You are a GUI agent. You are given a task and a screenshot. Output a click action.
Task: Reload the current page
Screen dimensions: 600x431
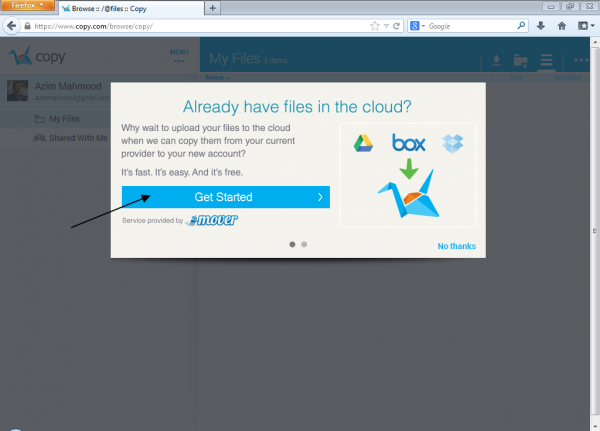coord(396,26)
